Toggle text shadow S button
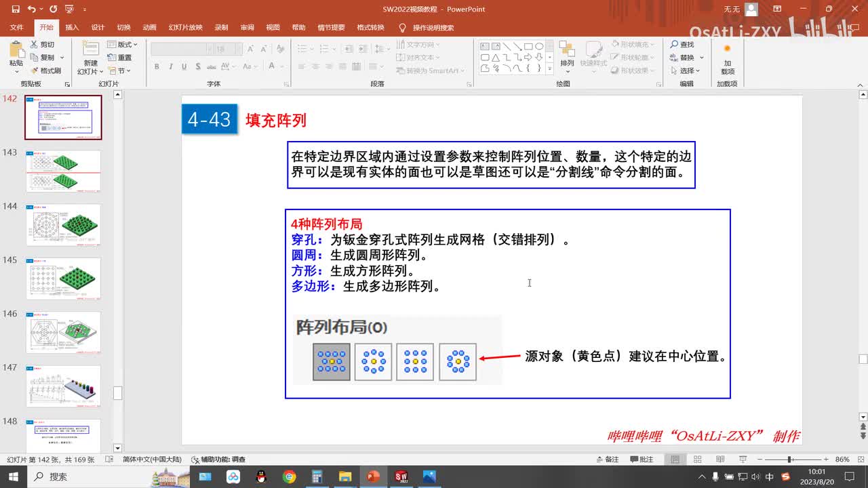The image size is (868, 488). (x=197, y=66)
